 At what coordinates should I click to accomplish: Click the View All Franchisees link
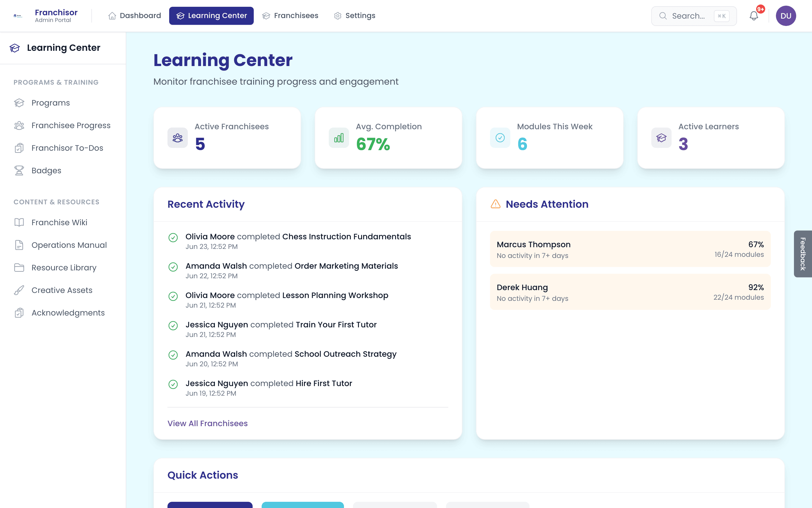207,423
